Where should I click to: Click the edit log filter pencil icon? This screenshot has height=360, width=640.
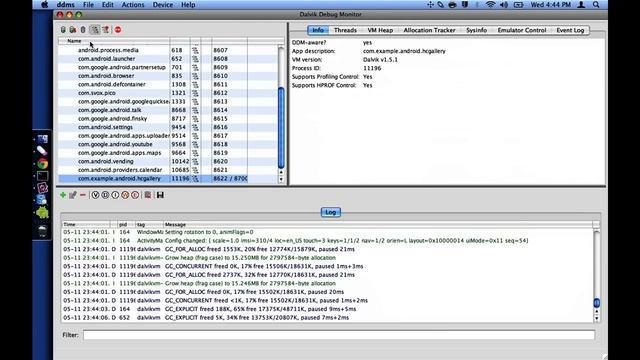[73, 195]
